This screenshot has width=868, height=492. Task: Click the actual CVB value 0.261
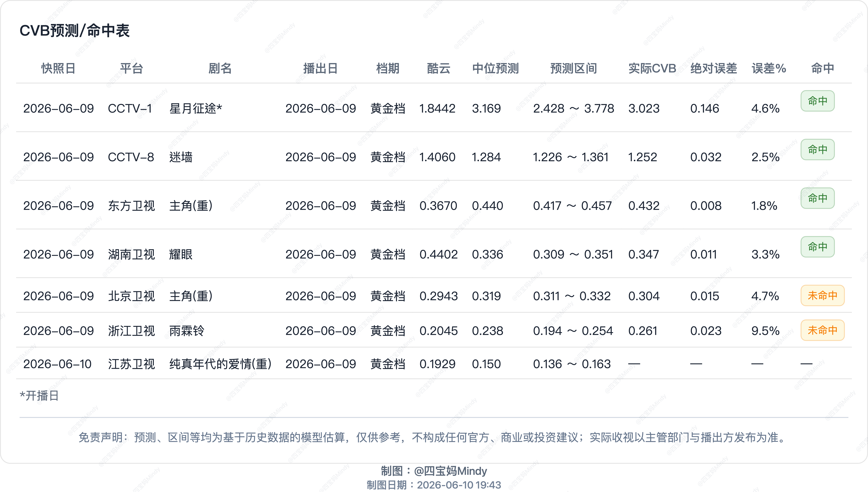pos(643,331)
